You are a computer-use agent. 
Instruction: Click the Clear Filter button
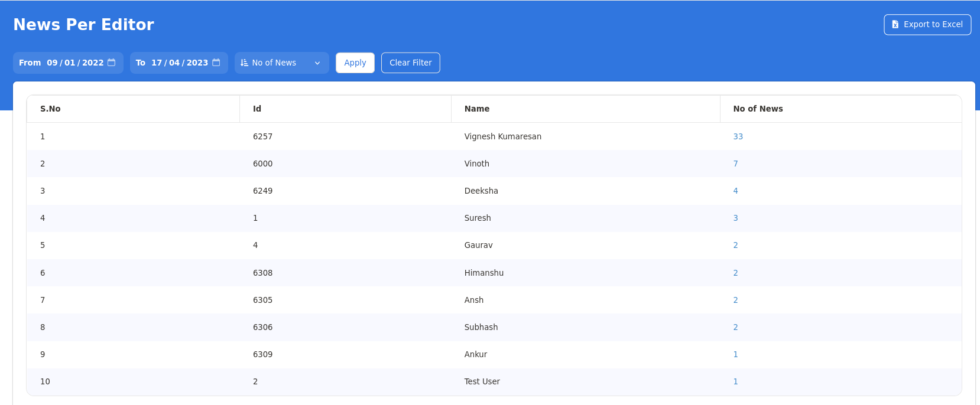pos(410,63)
